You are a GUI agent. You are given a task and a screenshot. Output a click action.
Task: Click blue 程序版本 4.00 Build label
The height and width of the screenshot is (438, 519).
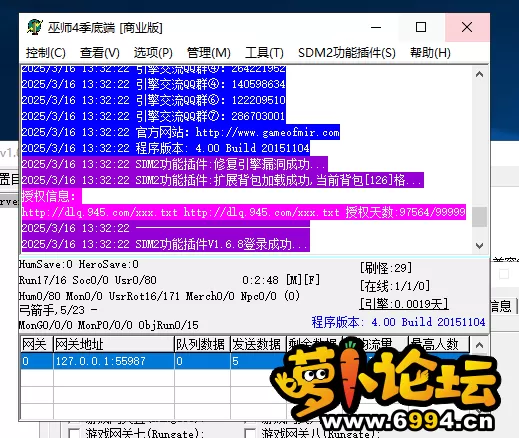[x=398, y=322]
